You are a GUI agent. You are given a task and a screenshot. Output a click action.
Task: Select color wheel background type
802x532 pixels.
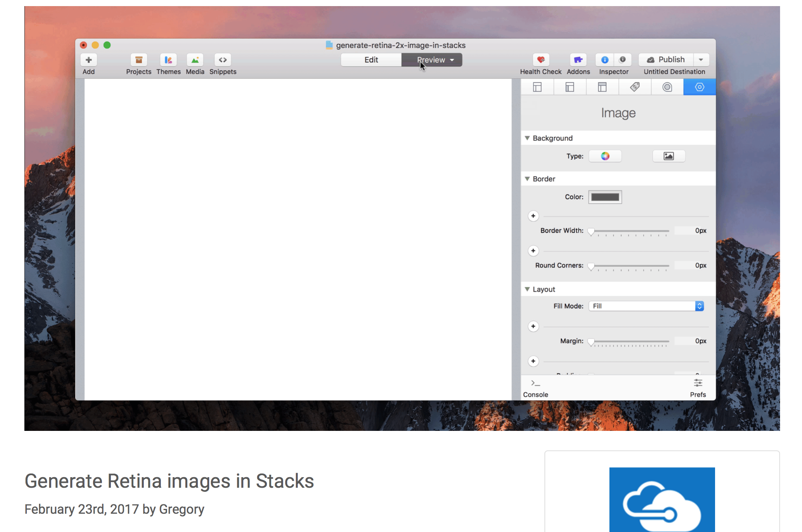[x=605, y=156]
